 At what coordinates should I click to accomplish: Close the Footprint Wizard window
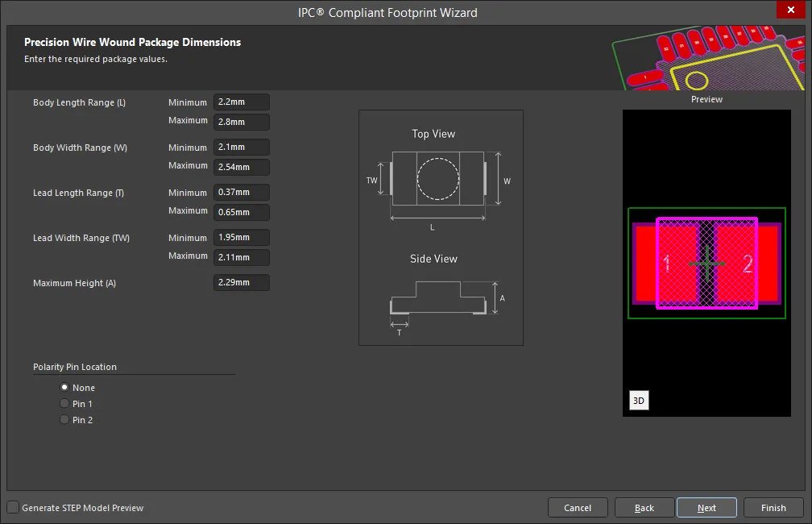pos(791,10)
